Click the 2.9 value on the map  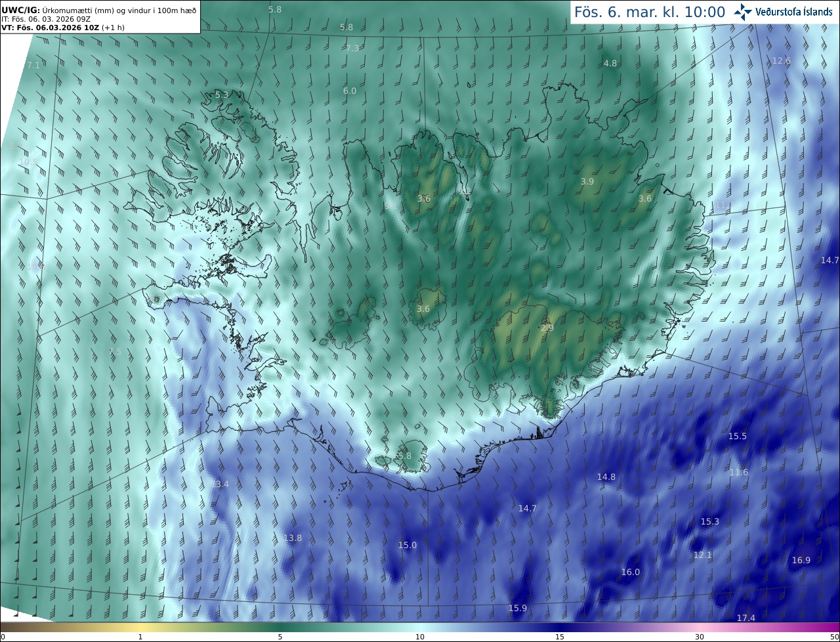(x=547, y=328)
